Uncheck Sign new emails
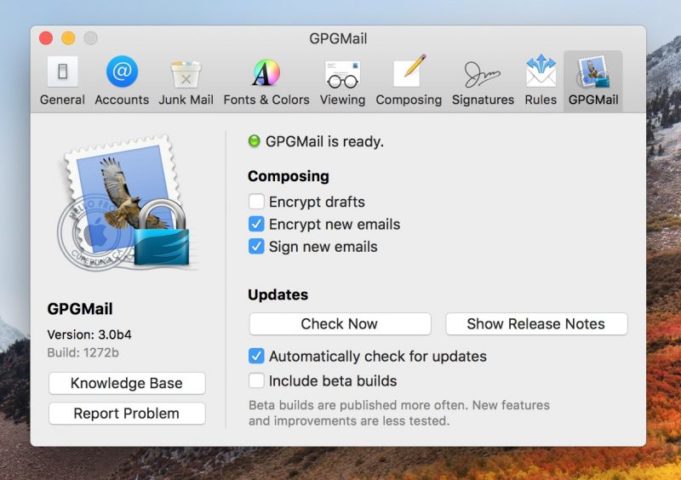This screenshot has width=681, height=480. [256, 246]
